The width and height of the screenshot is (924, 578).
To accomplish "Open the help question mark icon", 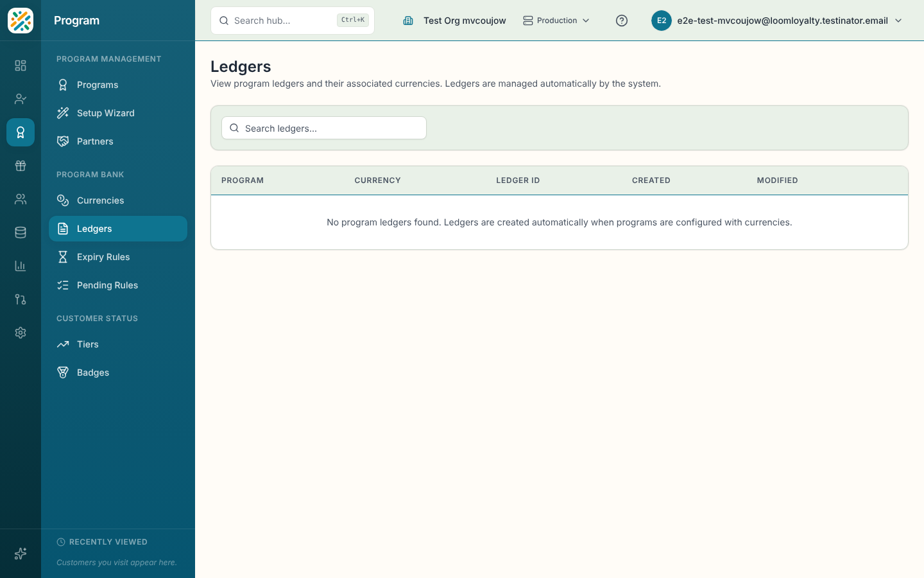I will pos(622,21).
